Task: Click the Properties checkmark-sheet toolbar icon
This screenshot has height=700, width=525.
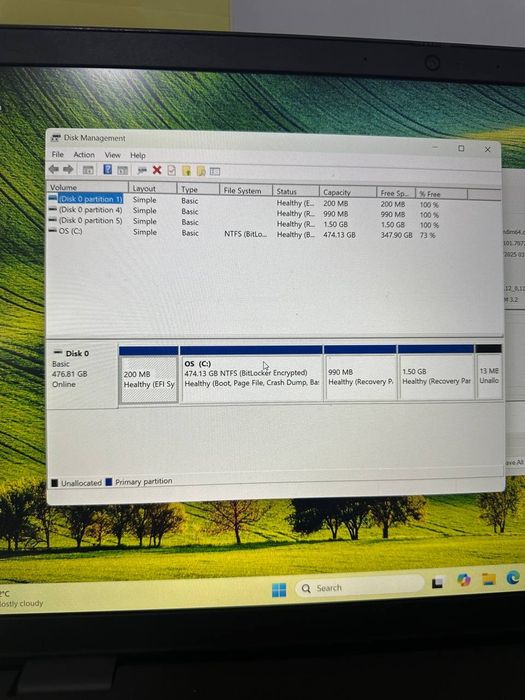Action: click(x=171, y=171)
